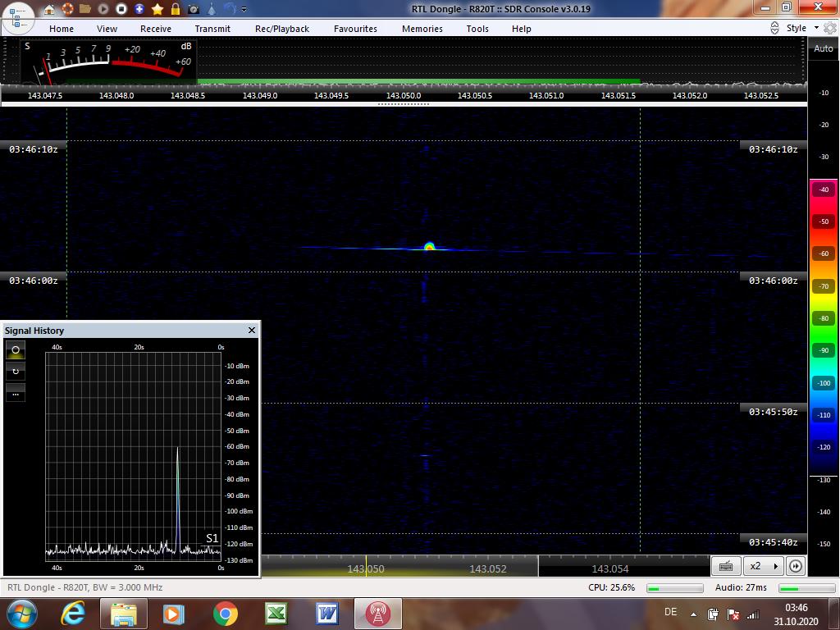Open the Home ribbon tab
The image size is (840, 630).
click(62, 29)
